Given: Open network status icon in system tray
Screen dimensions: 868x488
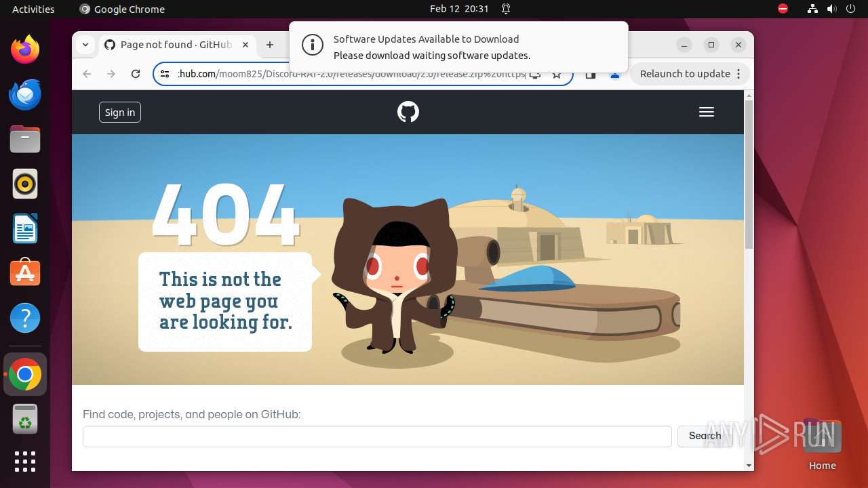Looking at the screenshot, I should coord(812,9).
